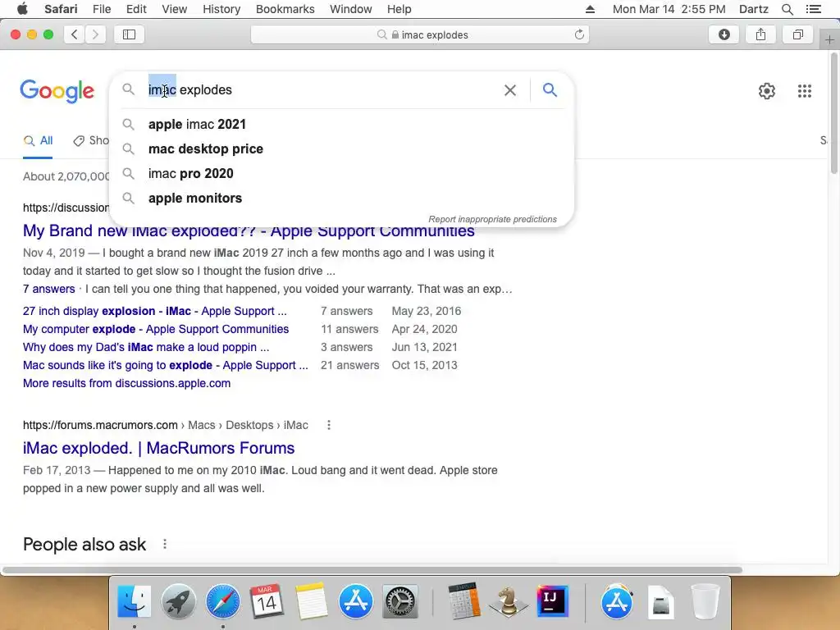Screen dimensions: 840x630
Task: Open Trash in the Dock
Action: 705,601
